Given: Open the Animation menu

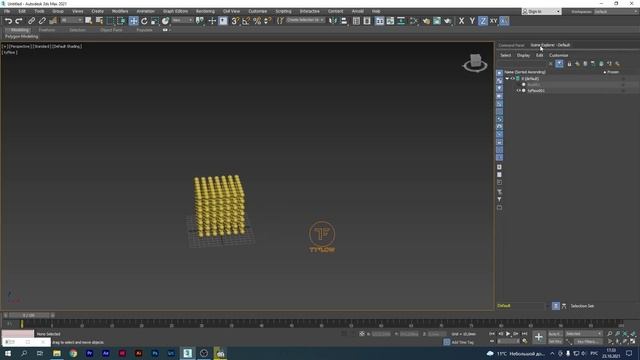Looking at the screenshot, I should tap(145, 11).
